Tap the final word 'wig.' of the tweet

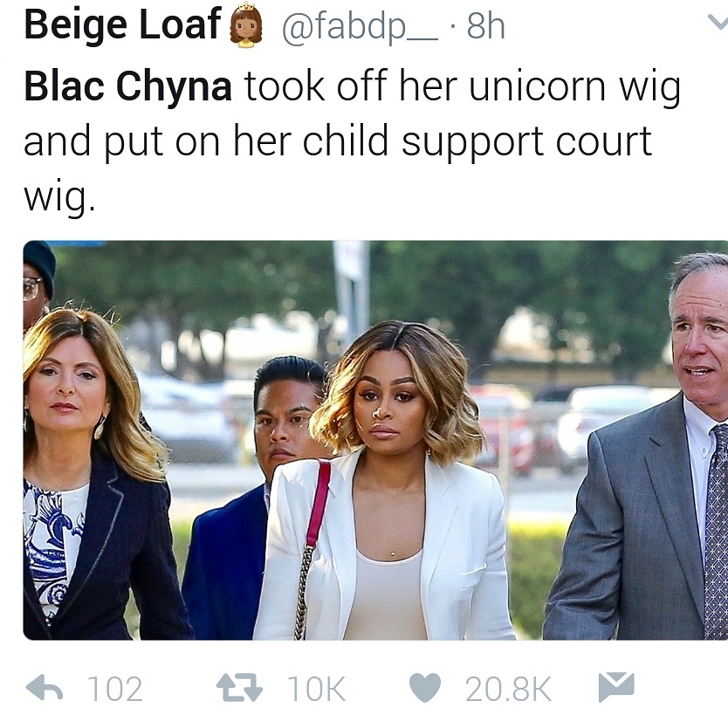(x=59, y=197)
